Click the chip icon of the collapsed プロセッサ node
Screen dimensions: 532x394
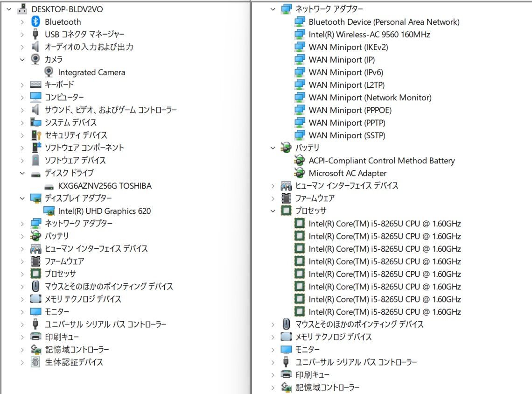(x=35, y=274)
